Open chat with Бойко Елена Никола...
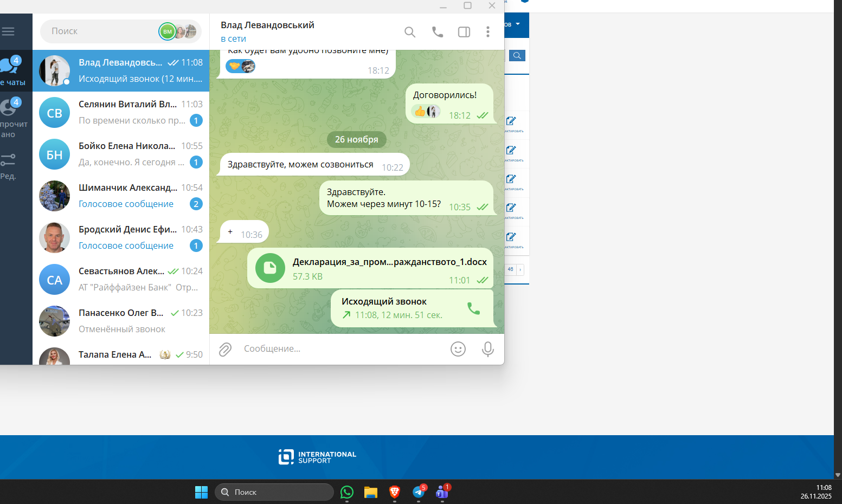This screenshot has width=842, height=504. (121, 154)
